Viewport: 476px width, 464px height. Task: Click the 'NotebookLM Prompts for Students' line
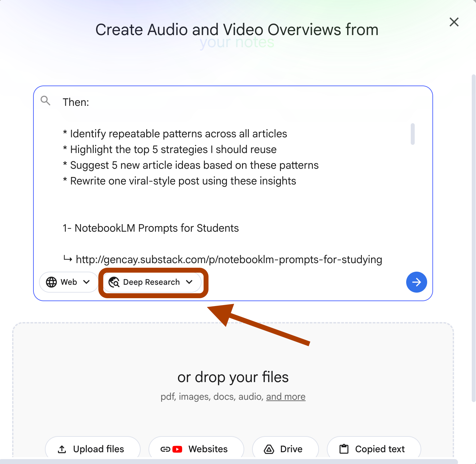click(151, 228)
